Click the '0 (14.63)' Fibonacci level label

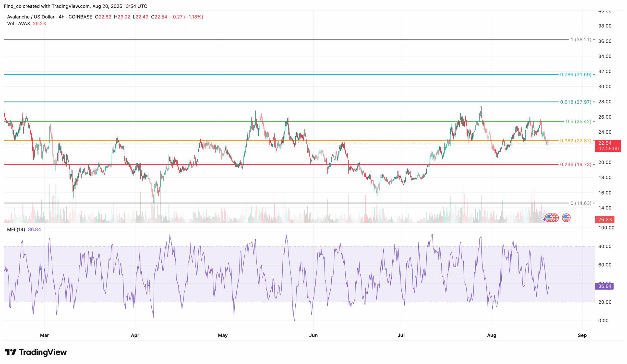coord(581,203)
